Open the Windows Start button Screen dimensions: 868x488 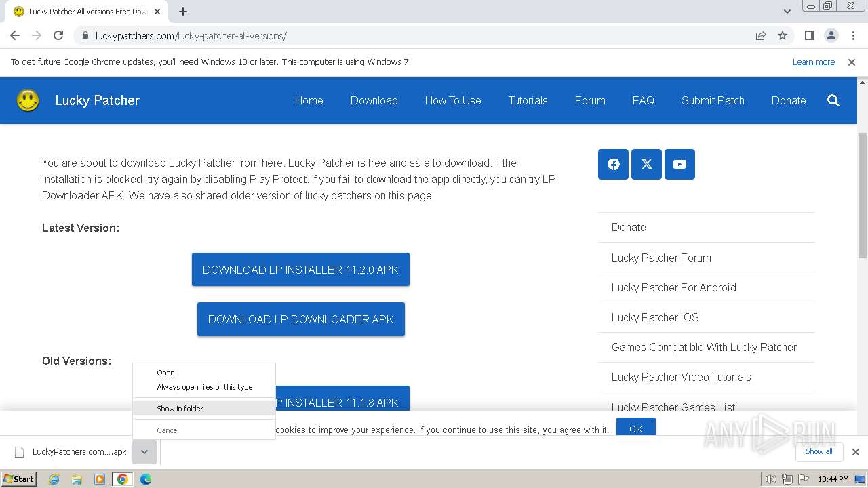coord(18,479)
